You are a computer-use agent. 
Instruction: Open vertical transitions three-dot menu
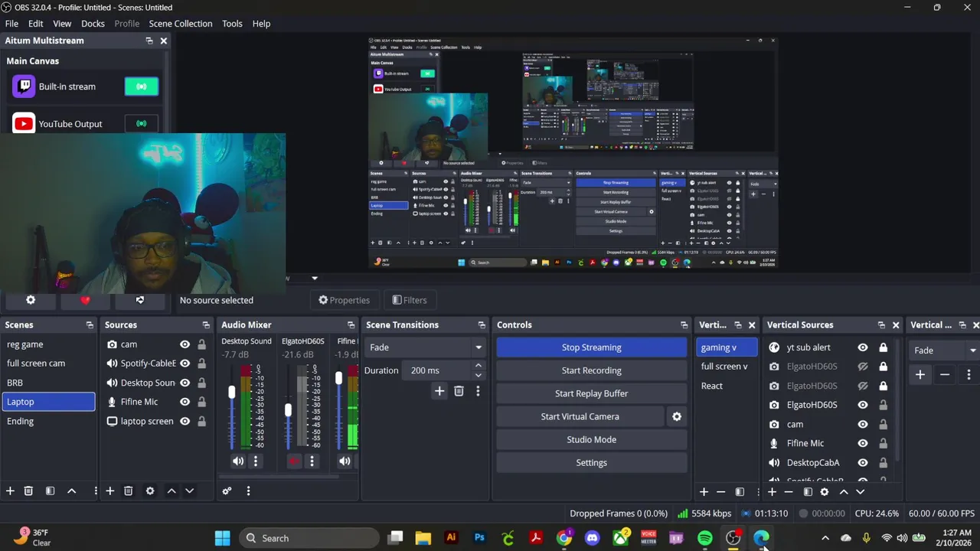click(969, 374)
